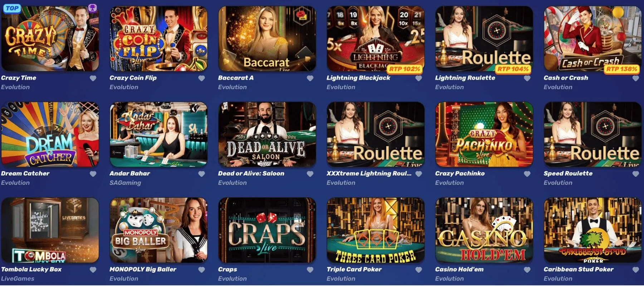Click SAGaming provider link under Andar Bahar

pyautogui.click(x=125, y=183)
